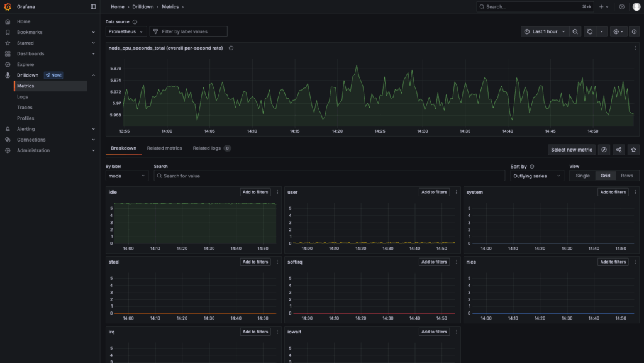Open the help question mark icon
Viewport: 644px width, 363px height.
622,6
